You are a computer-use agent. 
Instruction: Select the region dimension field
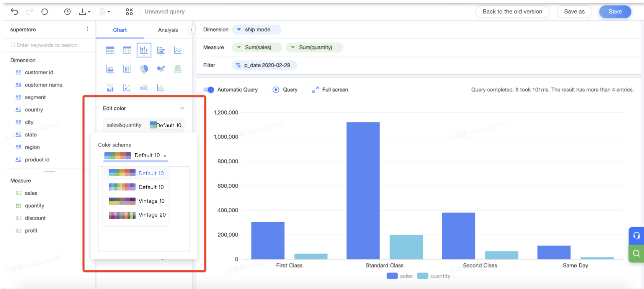32,147
